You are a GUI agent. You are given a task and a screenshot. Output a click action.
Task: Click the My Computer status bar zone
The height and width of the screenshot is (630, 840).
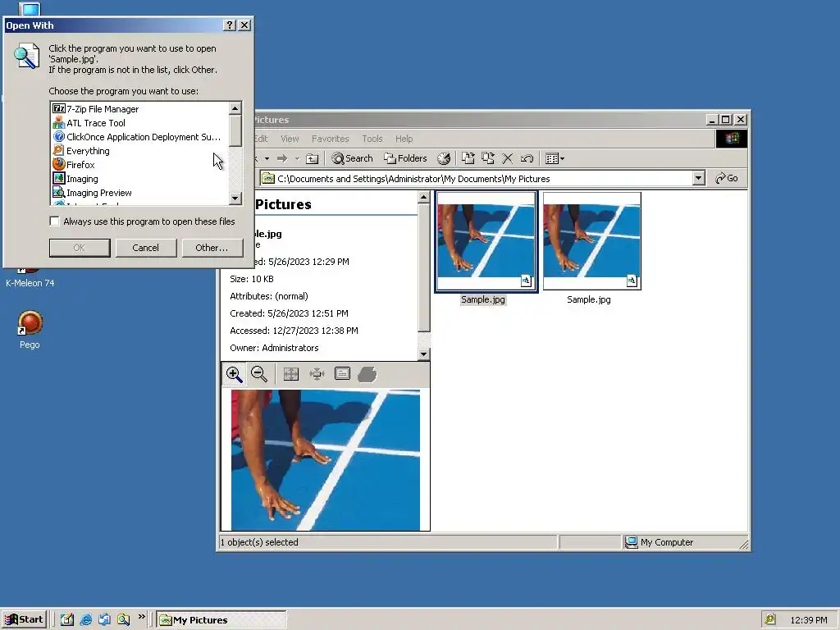pos(685,542)
